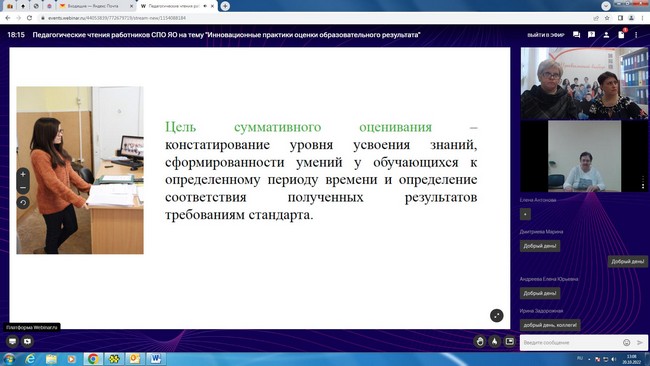Open the emoji picker in chat
This screenshot has height=366, width=650.
[626, 342]
